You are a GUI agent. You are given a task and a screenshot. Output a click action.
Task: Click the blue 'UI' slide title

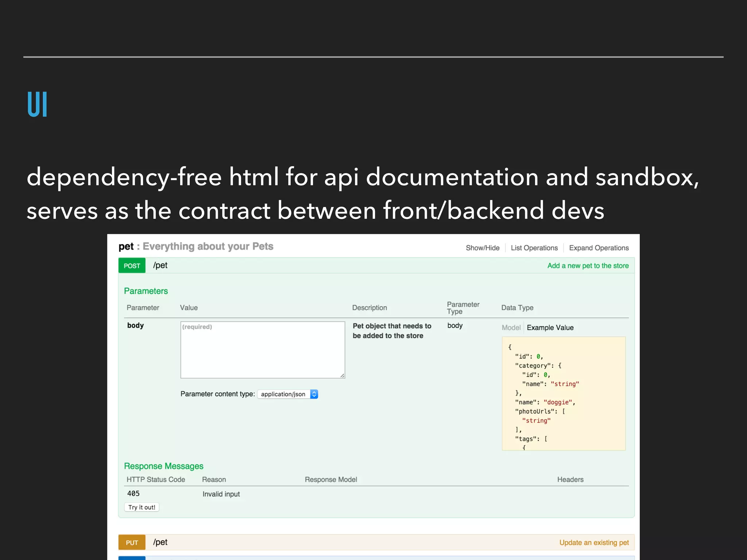click(x=37, y=104)
